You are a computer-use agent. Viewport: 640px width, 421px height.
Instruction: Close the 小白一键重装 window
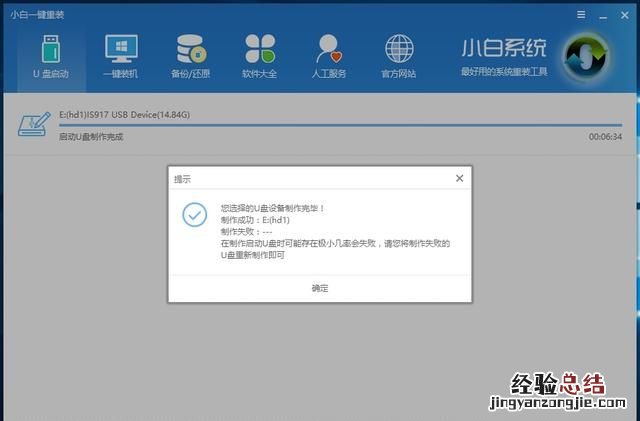pos(624,15)
